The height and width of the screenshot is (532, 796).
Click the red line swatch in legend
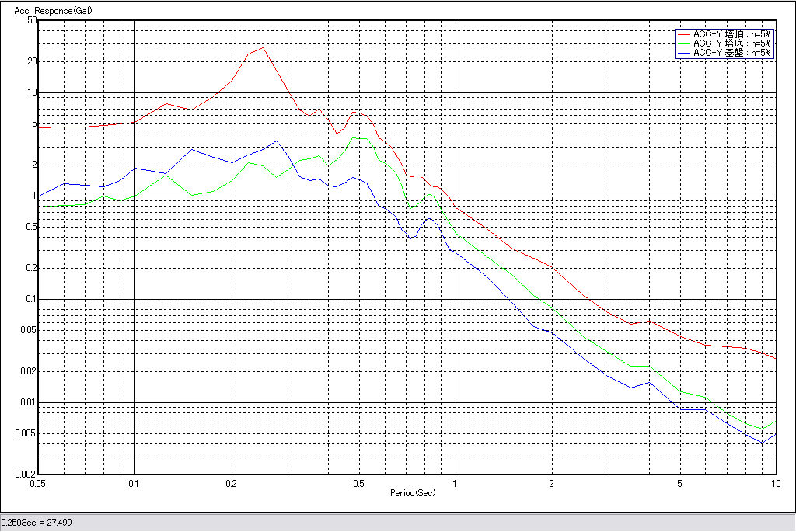[x=684, y=34]
